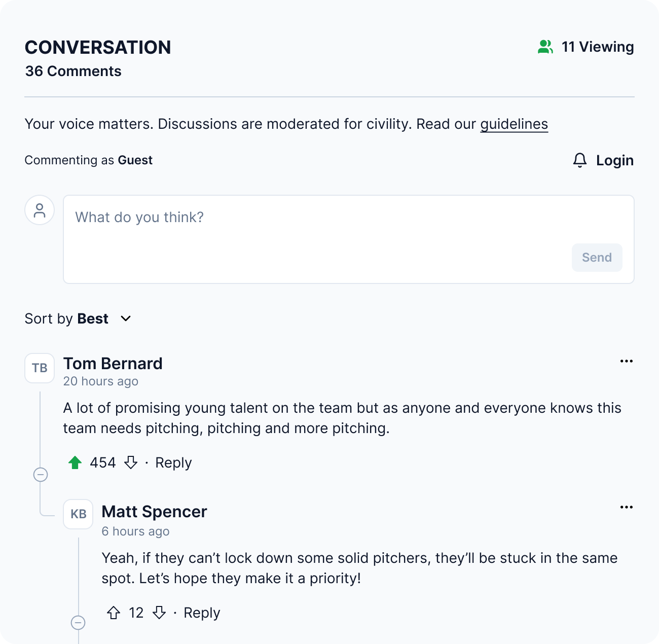Image resolution: width=659 pixels, height=644 pixels.
Task: Click the guest avatar icon beside comment box
Action: click(x=39, y=209)
